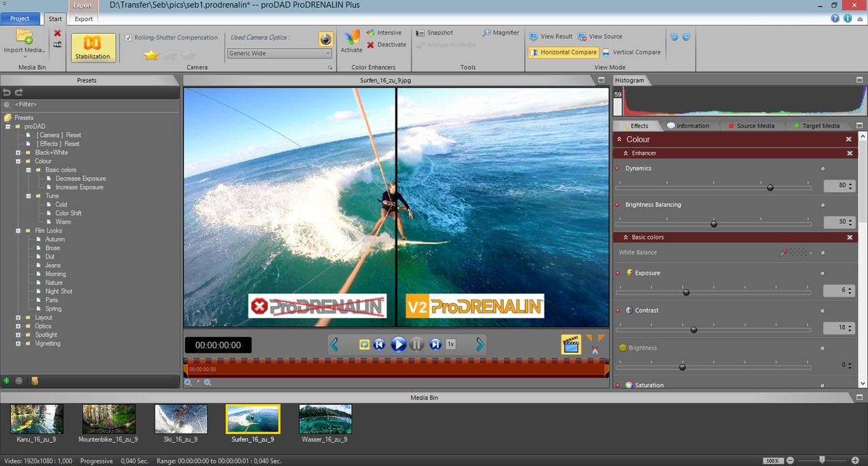The height and width of the screenshot is (466, 868).
Task: Open the camera optics lens icon
Action: (326, 39)
